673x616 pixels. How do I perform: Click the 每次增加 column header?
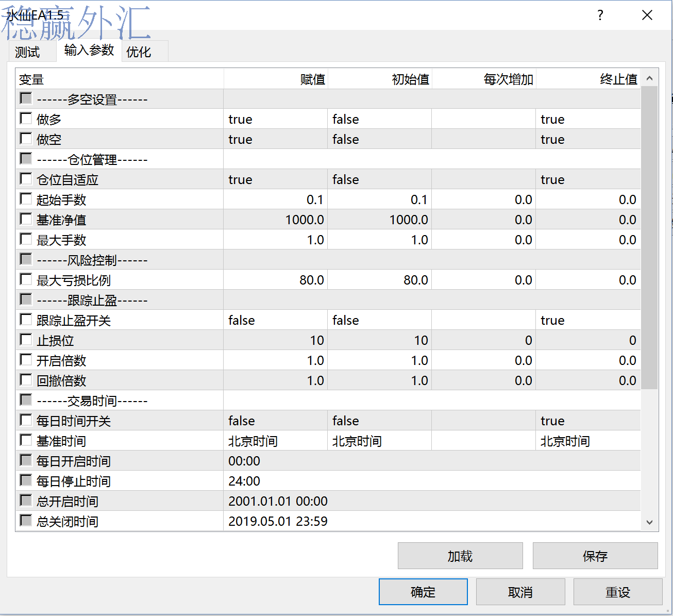coord(484,79)
